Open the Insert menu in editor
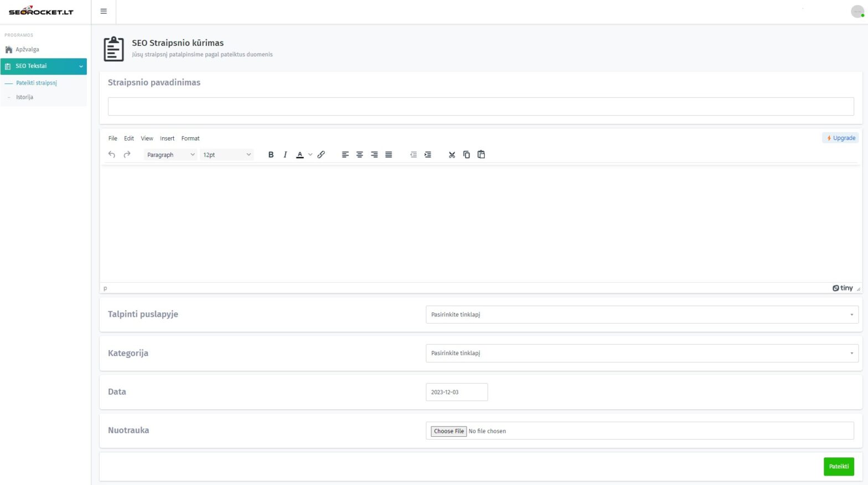 click(167, 139)
